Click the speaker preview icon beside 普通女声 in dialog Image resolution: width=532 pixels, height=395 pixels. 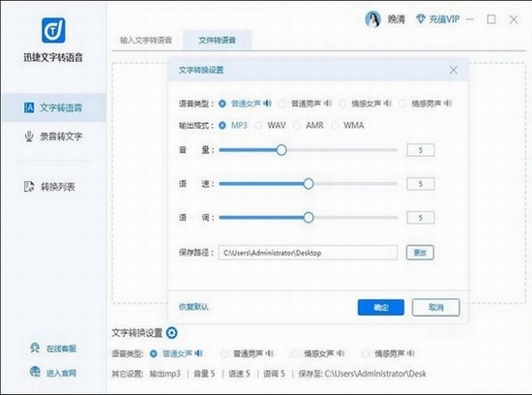pyautogui.click(x=267, y=104)
